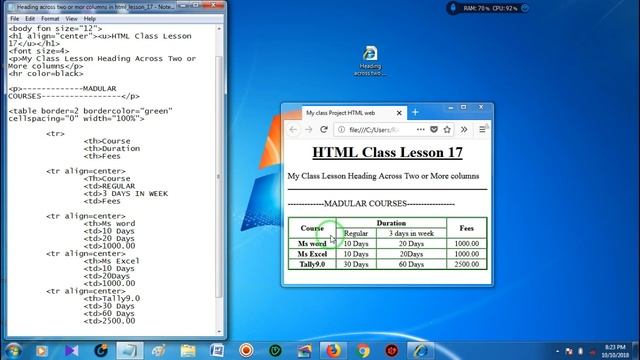This screenshot has height=360, width=640.
Task: Click the '<th>Tally9.0' line in Notepad
Action: pyautogui.click(x=112, y=298)
